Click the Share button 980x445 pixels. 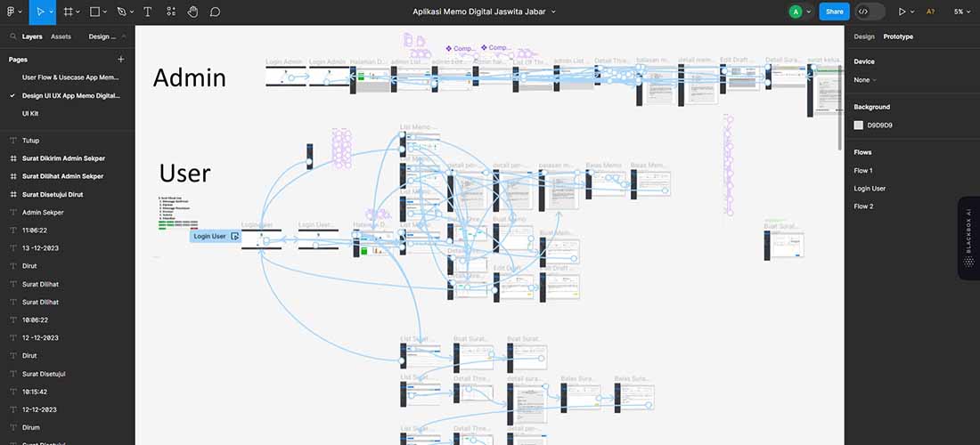click(834, 12)
